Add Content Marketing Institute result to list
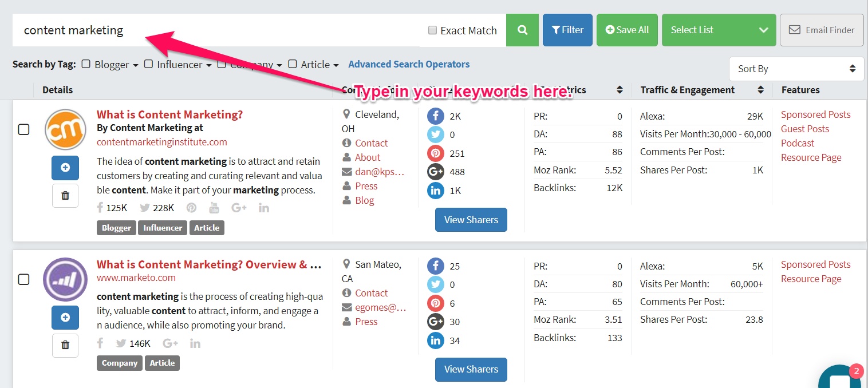The image size is (868, 388). (x=65, y=168)
